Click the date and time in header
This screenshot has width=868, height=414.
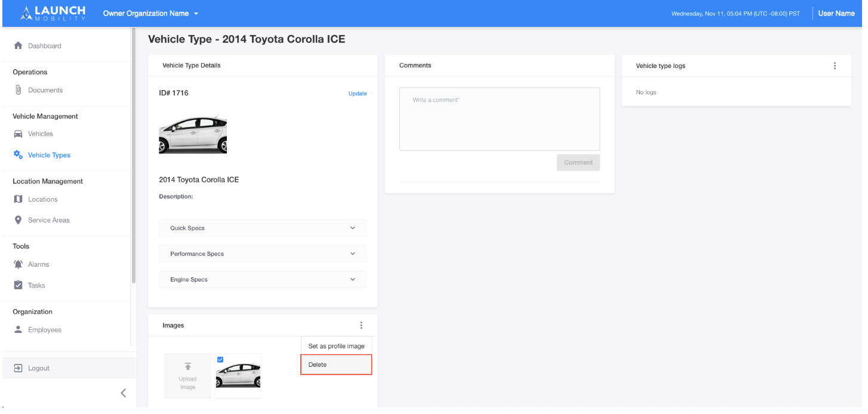tap(735, 14)
